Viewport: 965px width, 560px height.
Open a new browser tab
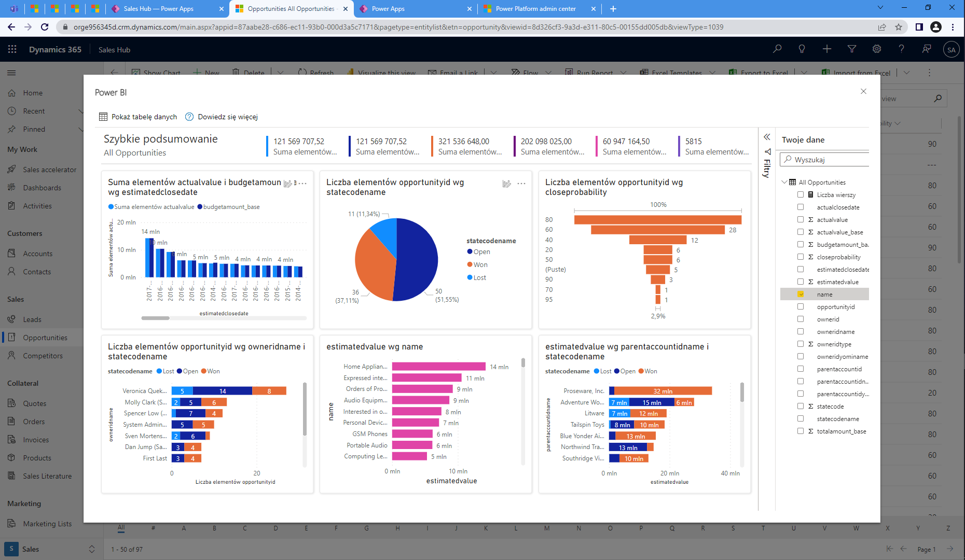(x=613, y=9)
